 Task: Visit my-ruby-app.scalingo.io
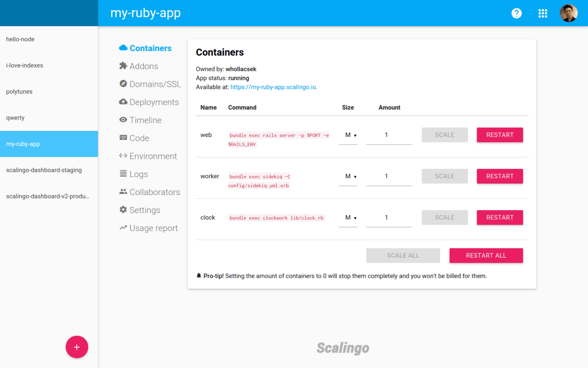pos(273,86)
